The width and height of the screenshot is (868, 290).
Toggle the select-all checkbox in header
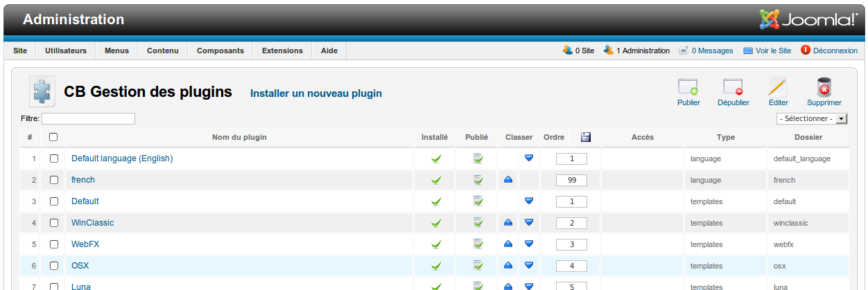click(54, 137)
